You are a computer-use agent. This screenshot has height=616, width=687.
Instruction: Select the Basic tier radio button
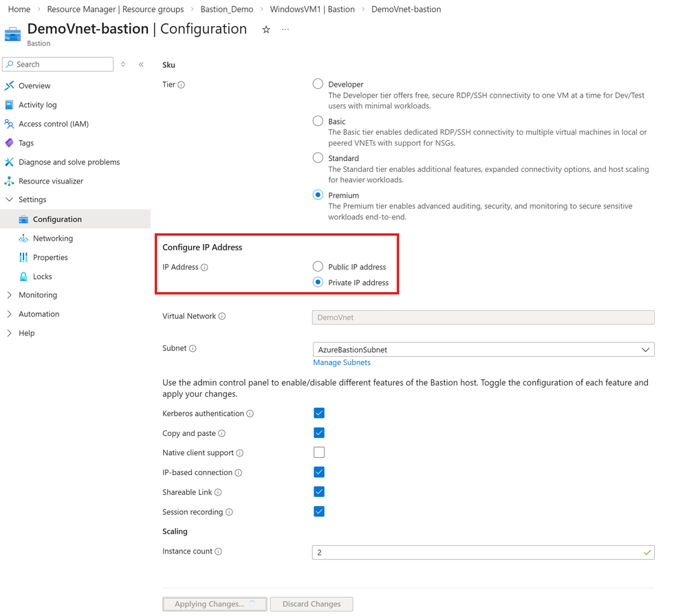pyautogui.click(x=318, y=120)
